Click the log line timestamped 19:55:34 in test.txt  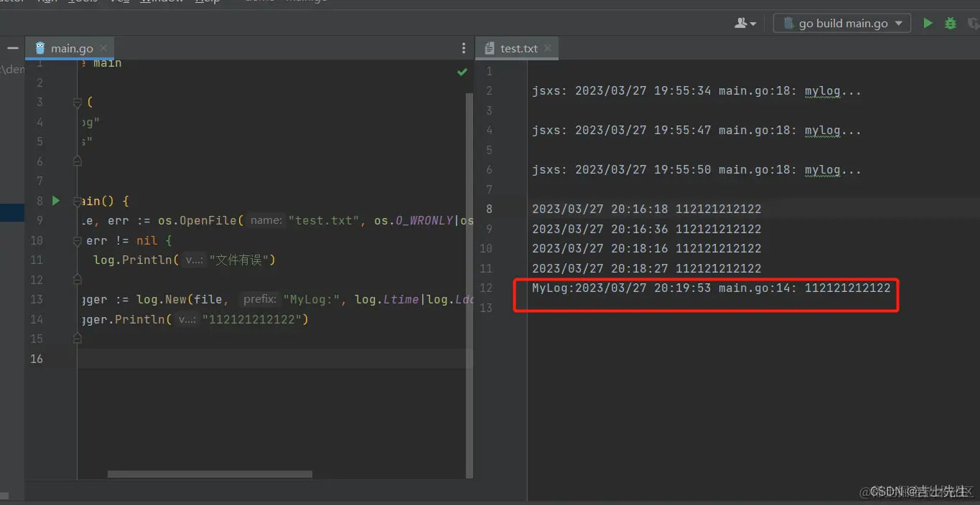(x=696, y=91)
